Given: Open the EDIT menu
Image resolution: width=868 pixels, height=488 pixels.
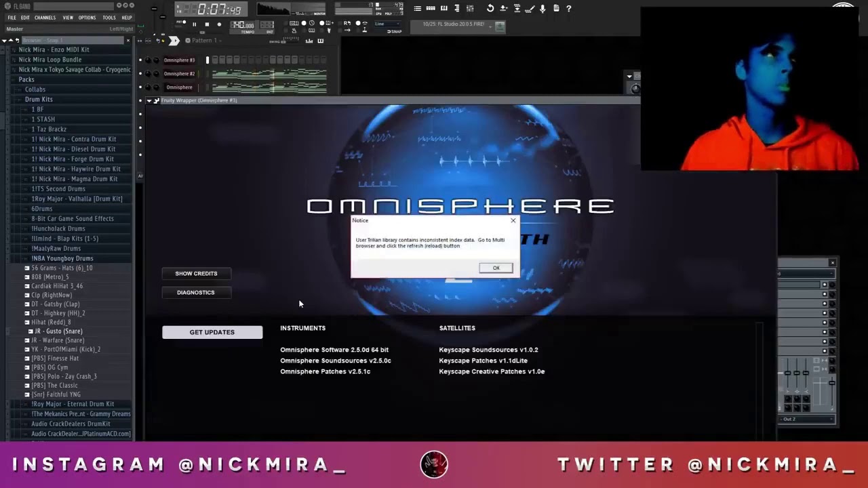Looking at the screenshot, I should (25, 18).
